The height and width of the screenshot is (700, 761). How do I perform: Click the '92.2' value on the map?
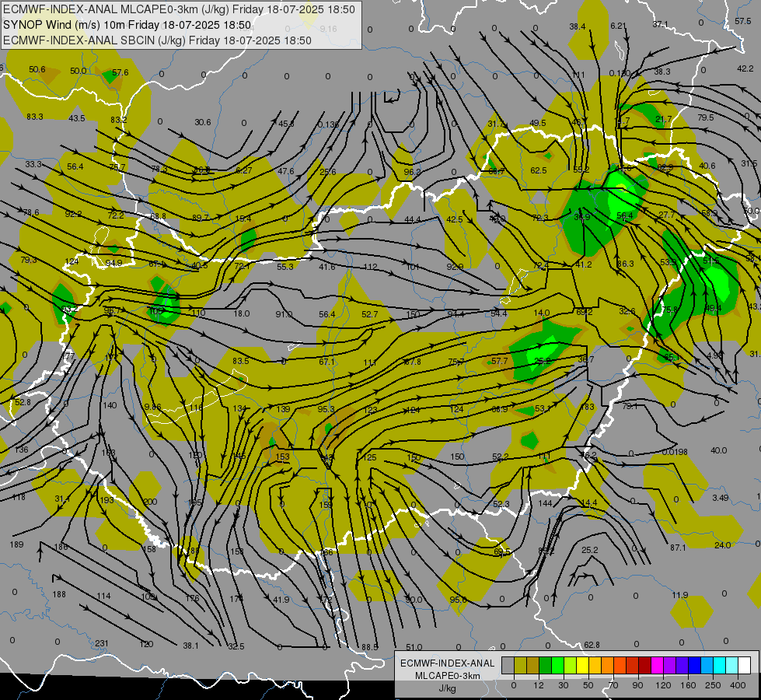point(73,214)
